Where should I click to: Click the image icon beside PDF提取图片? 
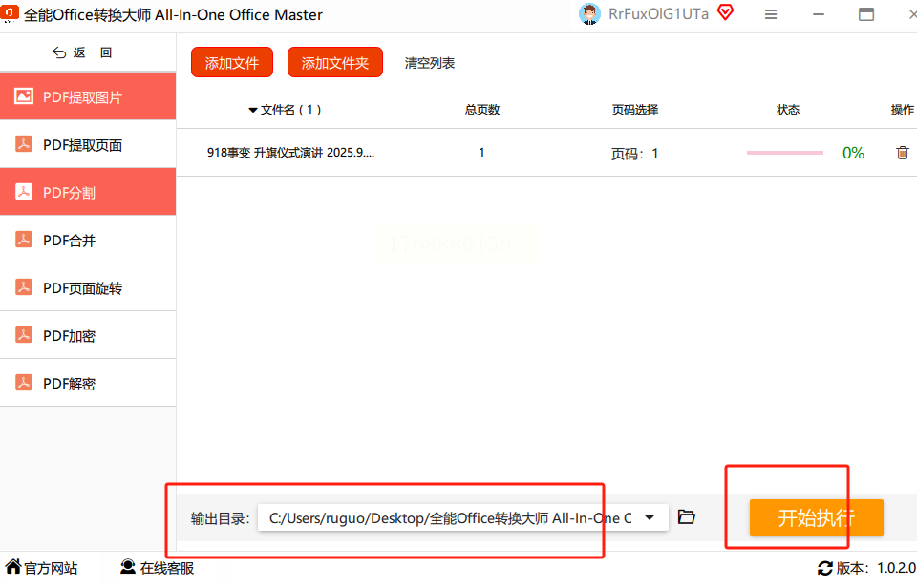23,95
